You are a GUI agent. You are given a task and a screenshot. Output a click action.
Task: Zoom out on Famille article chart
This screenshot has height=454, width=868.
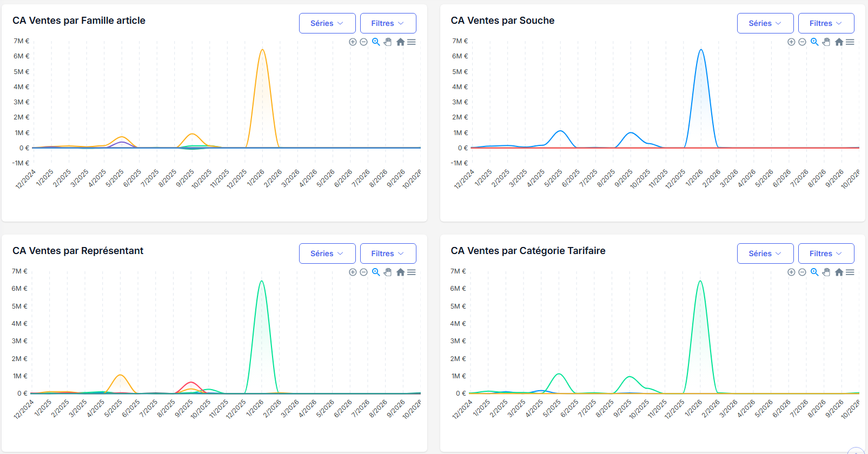point(364,42)
